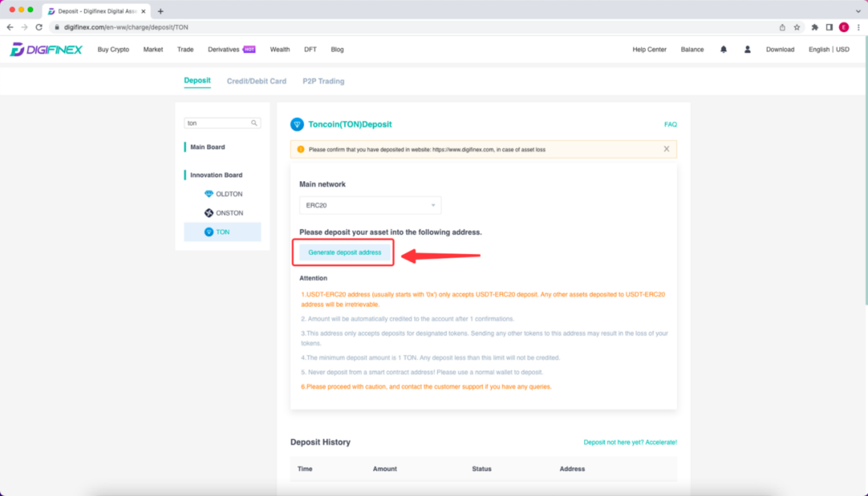Screen dimensions: 868x496
Task: Select Innovation Board in sidebar
Action: pos(216,175)
